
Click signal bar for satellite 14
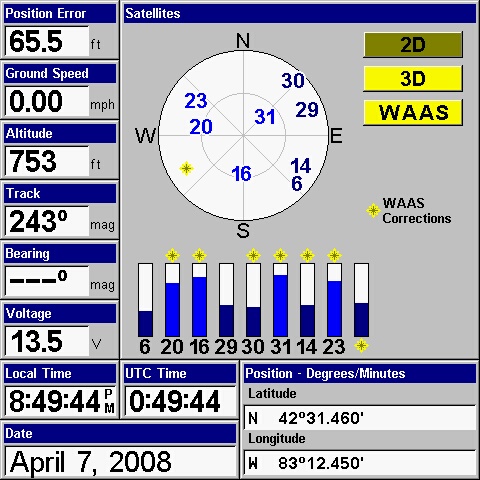tap(307, 300)
